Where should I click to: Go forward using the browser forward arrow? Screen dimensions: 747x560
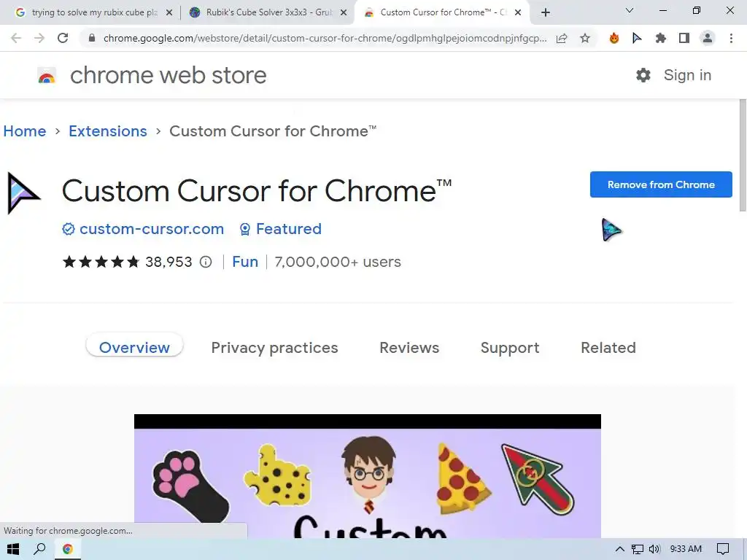(39, 38)
